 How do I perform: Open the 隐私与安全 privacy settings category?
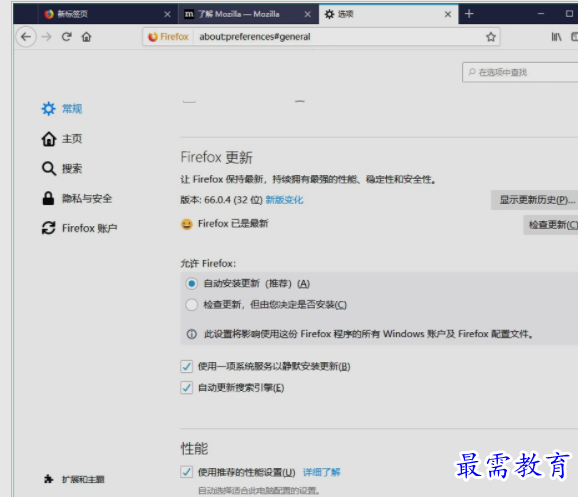click(x=76, y=198)
